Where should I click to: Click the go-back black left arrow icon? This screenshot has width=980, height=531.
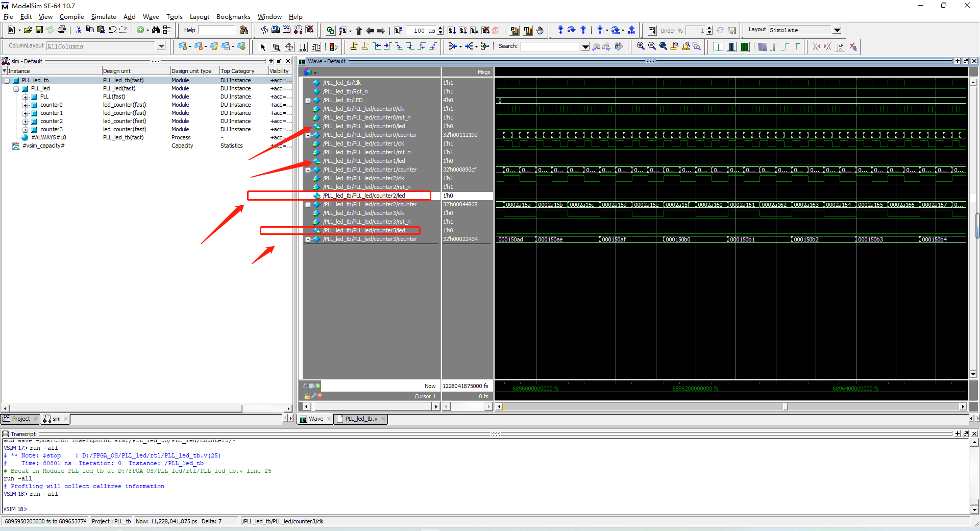(370, 31)
